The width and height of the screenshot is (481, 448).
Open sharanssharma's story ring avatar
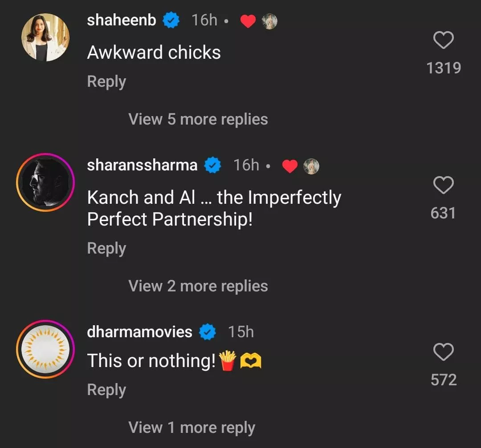[45, 182]
